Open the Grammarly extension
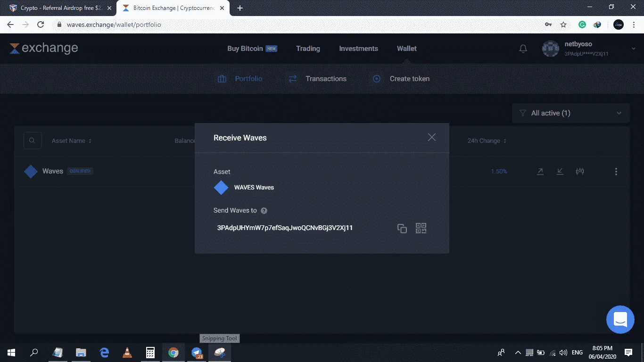The width and height of the screenshot is (644, 362). [582, 25]
